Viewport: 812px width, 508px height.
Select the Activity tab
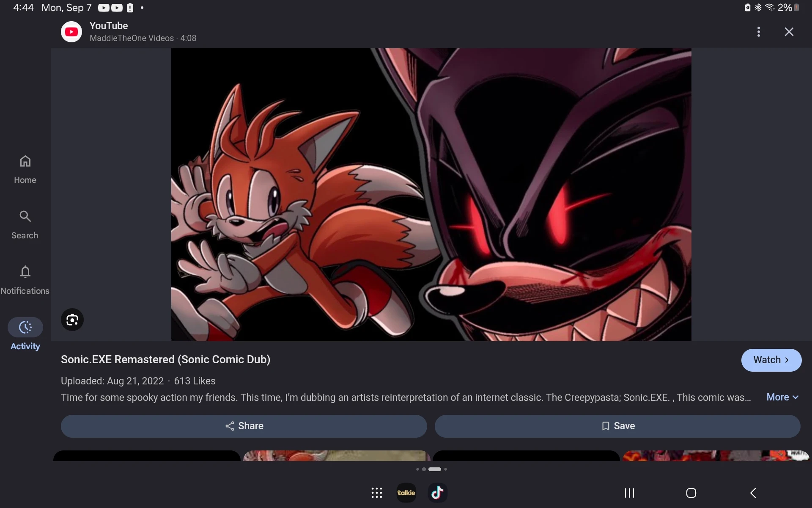coord(25,334)
